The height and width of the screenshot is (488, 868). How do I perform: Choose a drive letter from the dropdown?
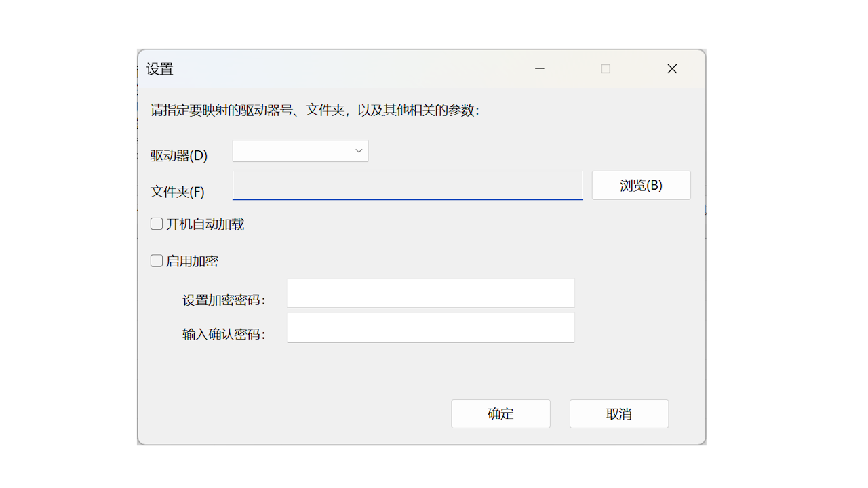pos(300,150)
